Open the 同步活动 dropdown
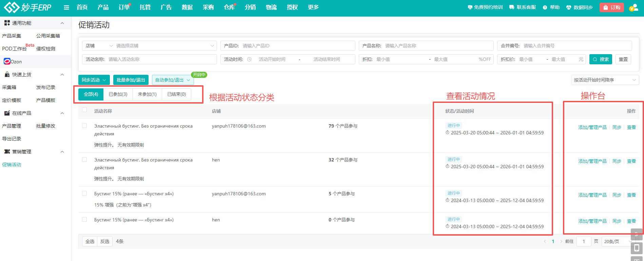The height and width of the screenshot is (261, 644). [x=94, y=80]
